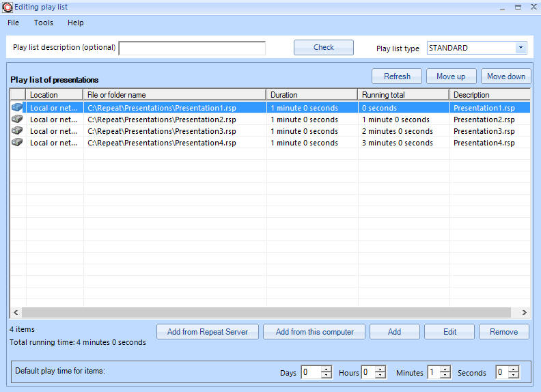Select C:\Repeat\Presentations\Presentation3.rsp file name
This screenshot has width=541, height=392.
162,132
